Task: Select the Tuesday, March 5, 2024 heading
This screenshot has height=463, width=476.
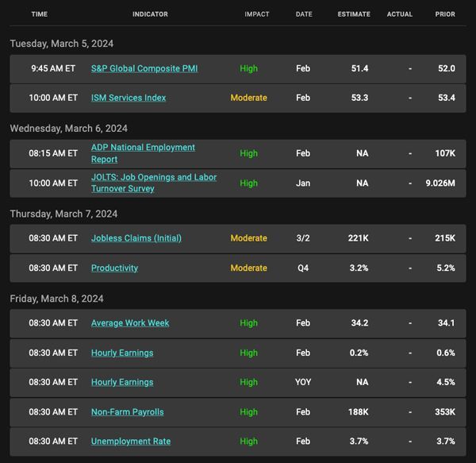Action: [62, 44]
